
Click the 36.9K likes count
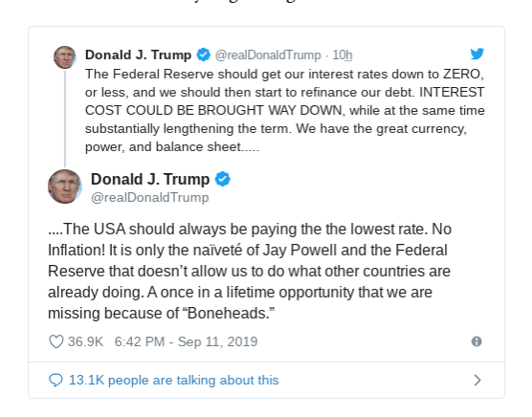85,341
